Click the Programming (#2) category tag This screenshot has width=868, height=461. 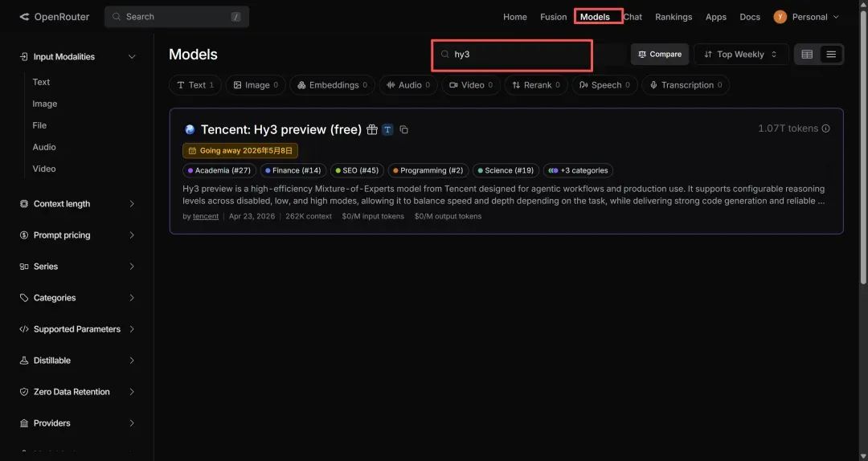click(428, 170)
